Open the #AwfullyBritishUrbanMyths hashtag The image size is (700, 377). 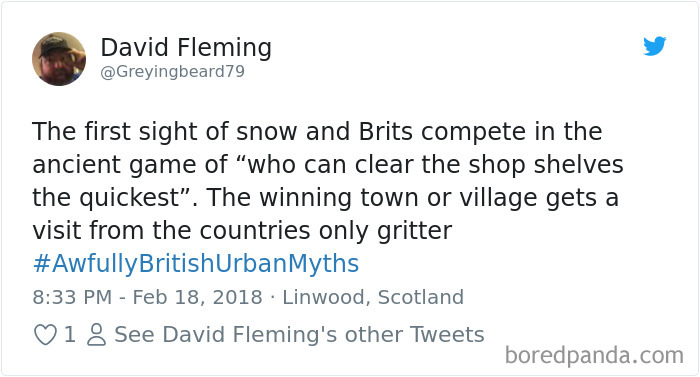click(x=196, y=264)
